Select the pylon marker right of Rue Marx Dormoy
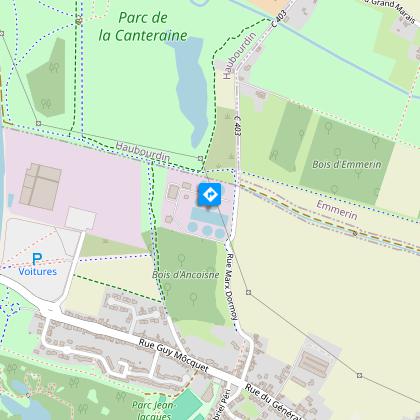Screen dimensions: 420x420 click(x=248, y=292)
